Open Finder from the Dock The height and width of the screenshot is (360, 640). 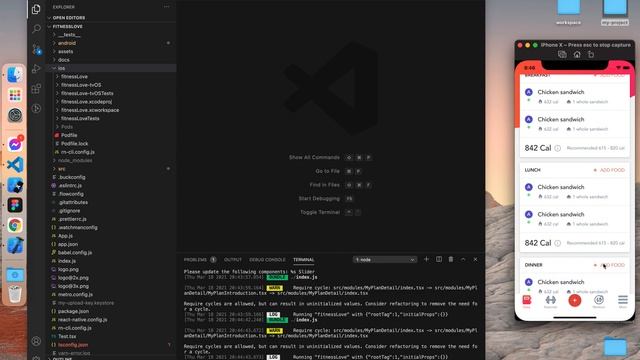pos(15,75)
